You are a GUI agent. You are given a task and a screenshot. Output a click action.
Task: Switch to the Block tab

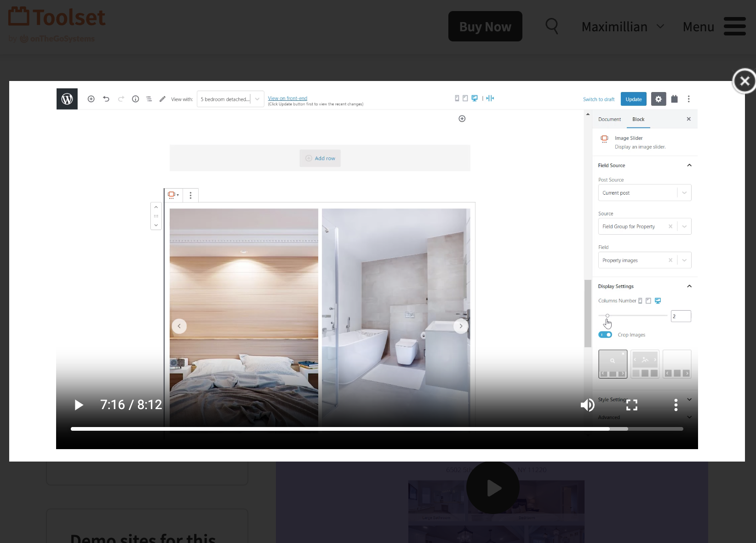(638, 119)
